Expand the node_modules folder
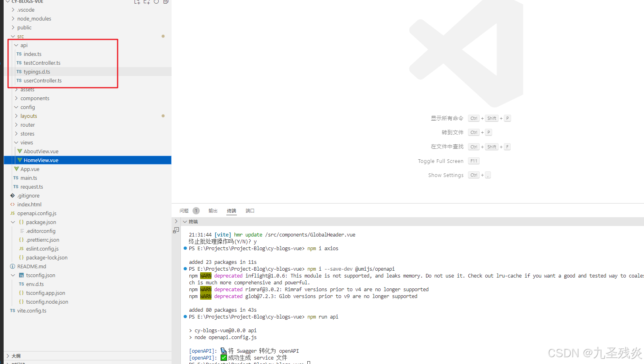The height and width of the screenshot is (364, 644). coord(13,19)
